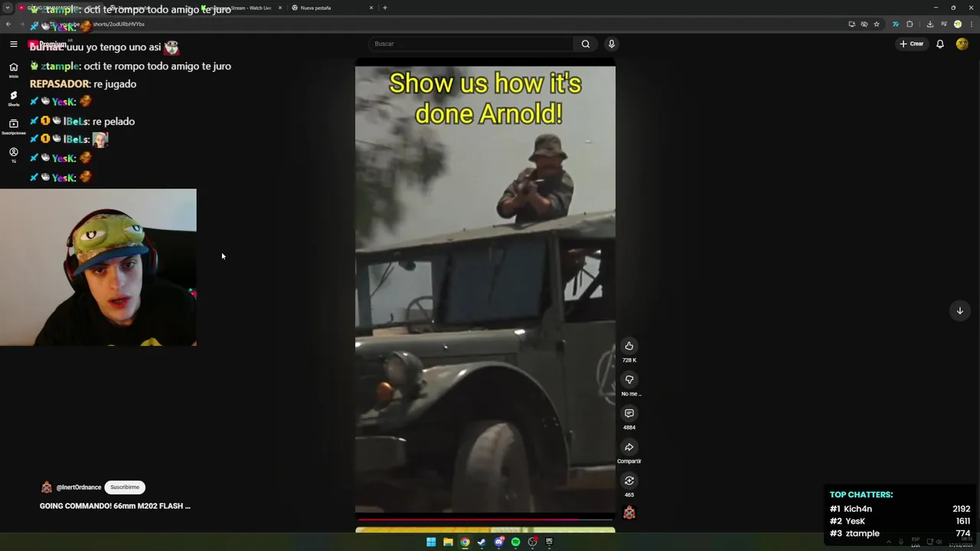Go to next Short with down arrow
This screenshot has width=980, height=551.
point(959,311)
